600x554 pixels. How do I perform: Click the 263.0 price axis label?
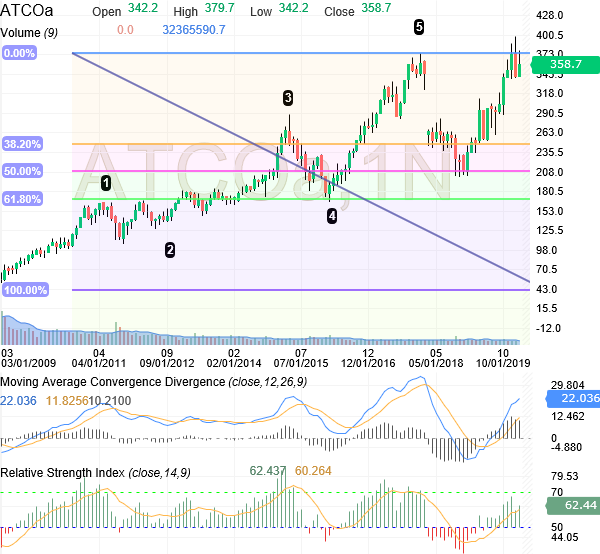[550, 133]
